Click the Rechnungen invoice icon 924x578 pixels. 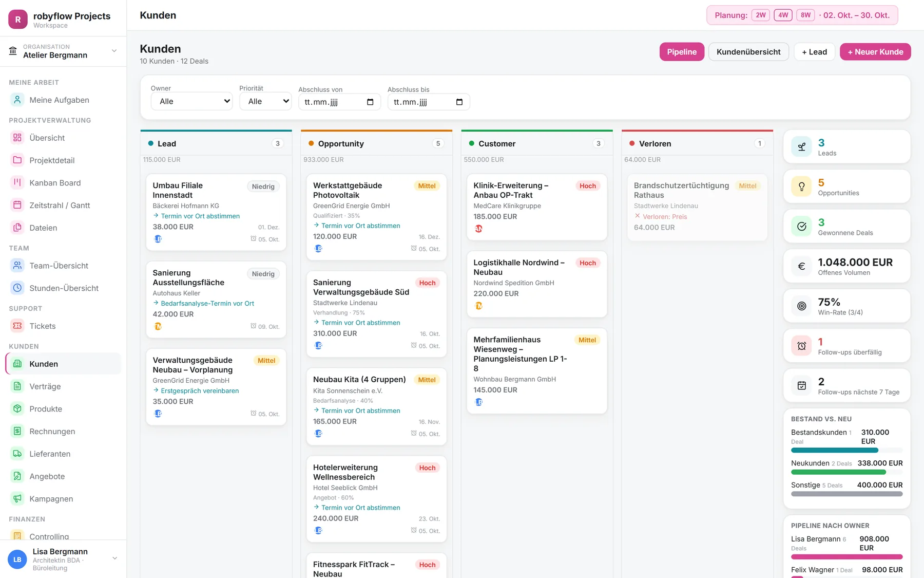pyautogui.click(x=17, y=431)
